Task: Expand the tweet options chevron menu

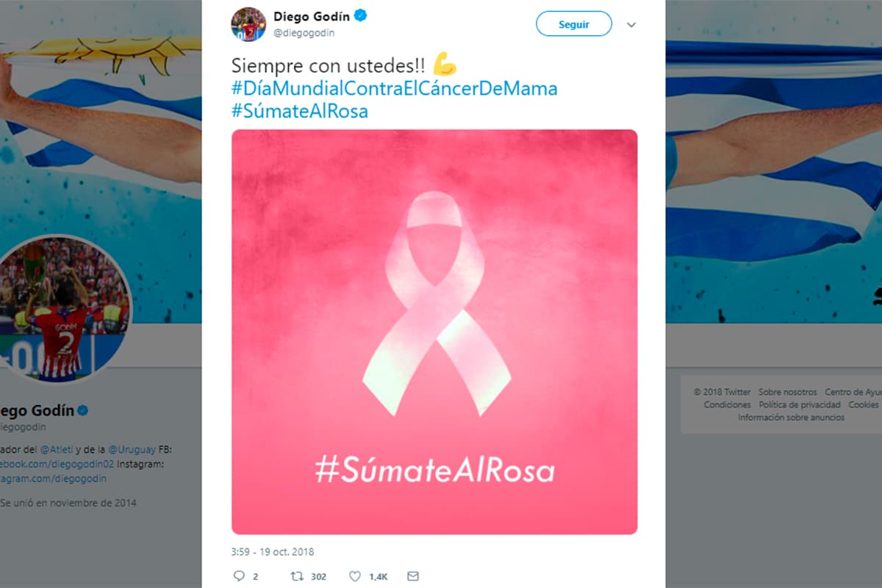Action: click(631, 25)
